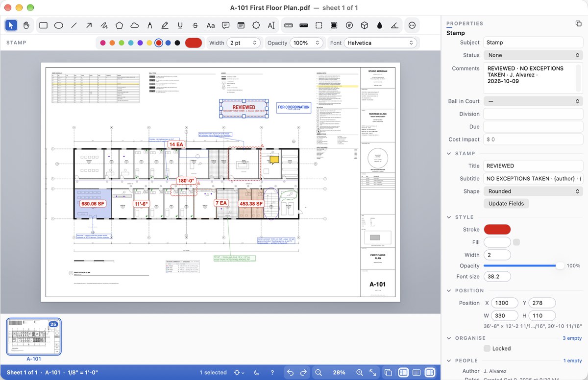Adjust the Opacity slider in Style
This screenshot has width=588, height=380.
523,266
